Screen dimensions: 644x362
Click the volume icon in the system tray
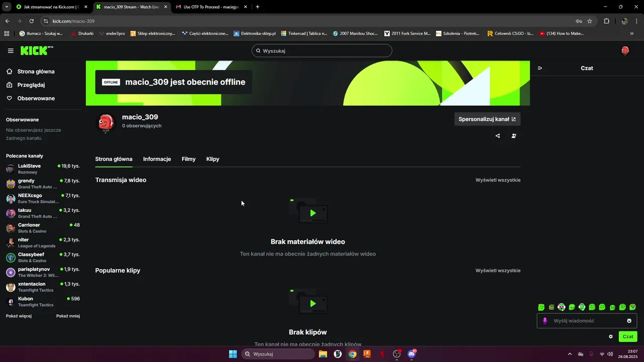click(x=610, y=354)
